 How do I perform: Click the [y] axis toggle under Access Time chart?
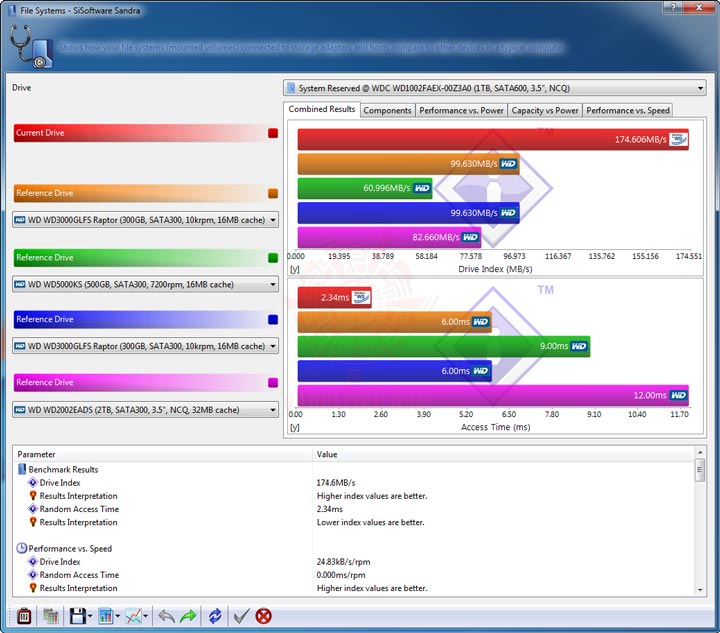(295, 427)
